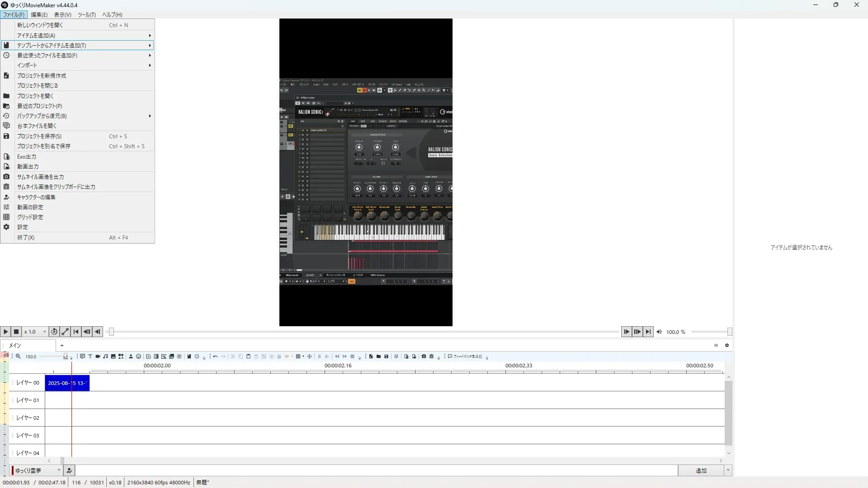Open the ゆっくり霊夢 character dropdown
The width and height of the screenshot is (868, 488).
37,470
